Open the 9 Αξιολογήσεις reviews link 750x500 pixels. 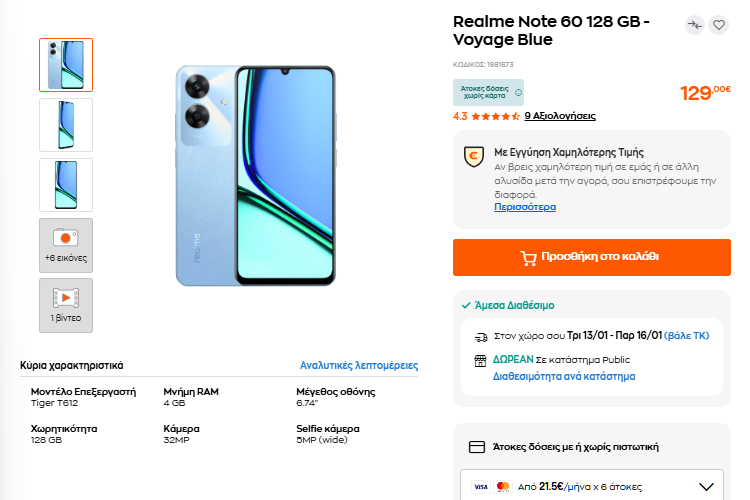point(559,116)
